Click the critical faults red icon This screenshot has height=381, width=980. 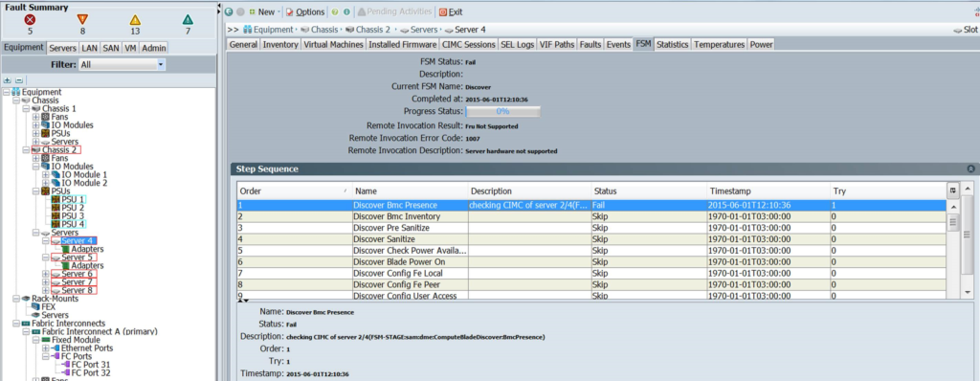coord(30,19)
